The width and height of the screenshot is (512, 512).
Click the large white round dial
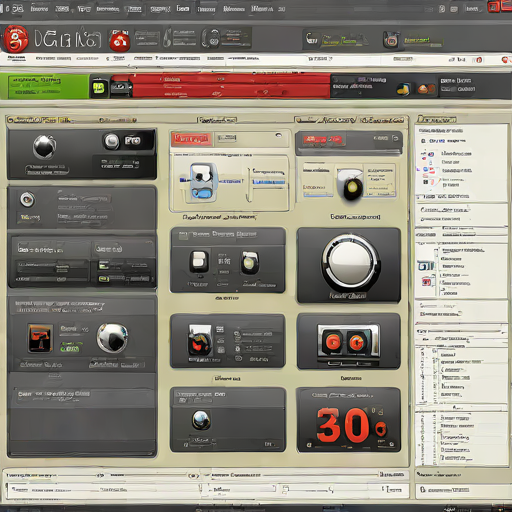(x=350, y=262)
